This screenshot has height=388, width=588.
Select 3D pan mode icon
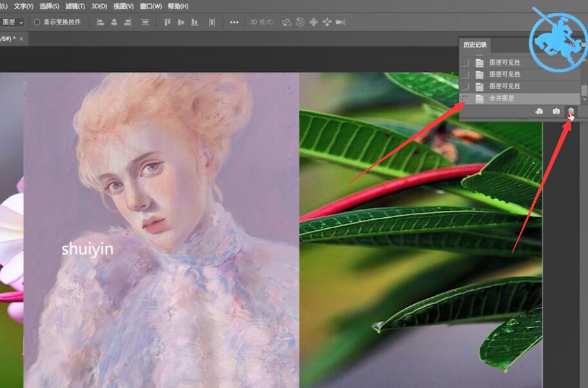(x=313, y=23)
